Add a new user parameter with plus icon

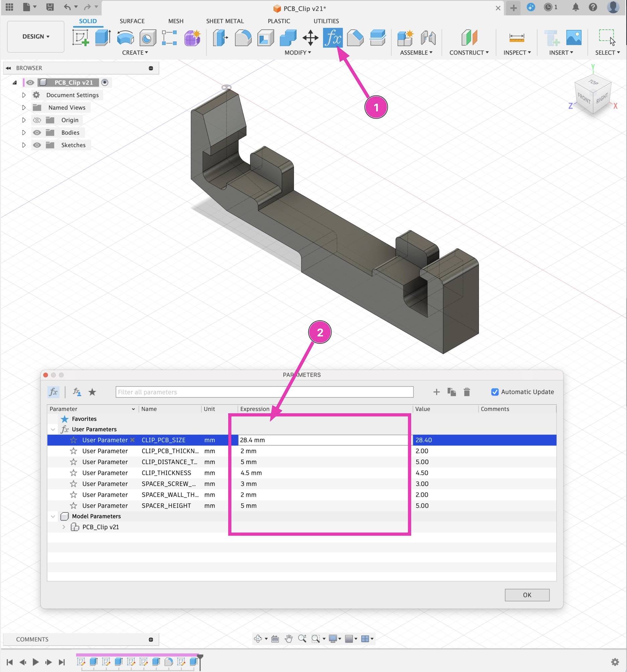click(x=436, y=392)
